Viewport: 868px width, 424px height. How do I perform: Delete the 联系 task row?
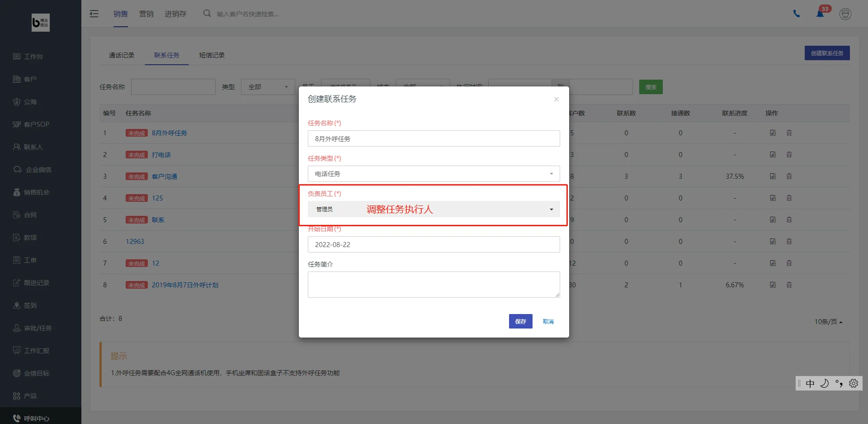pos(789,219)
